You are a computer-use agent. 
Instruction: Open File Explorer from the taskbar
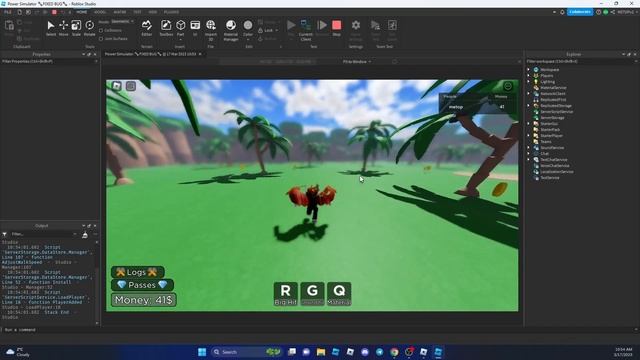pyautogui.click(x=321, y=352)
